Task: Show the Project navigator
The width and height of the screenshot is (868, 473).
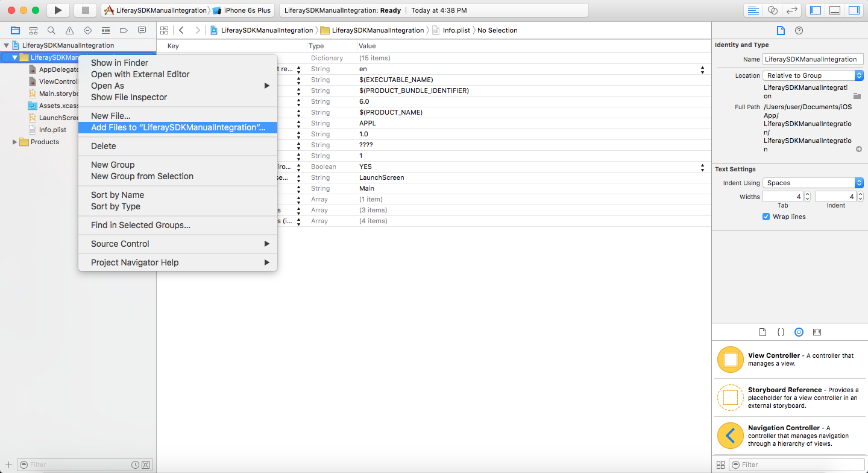Action: (15, 30)
